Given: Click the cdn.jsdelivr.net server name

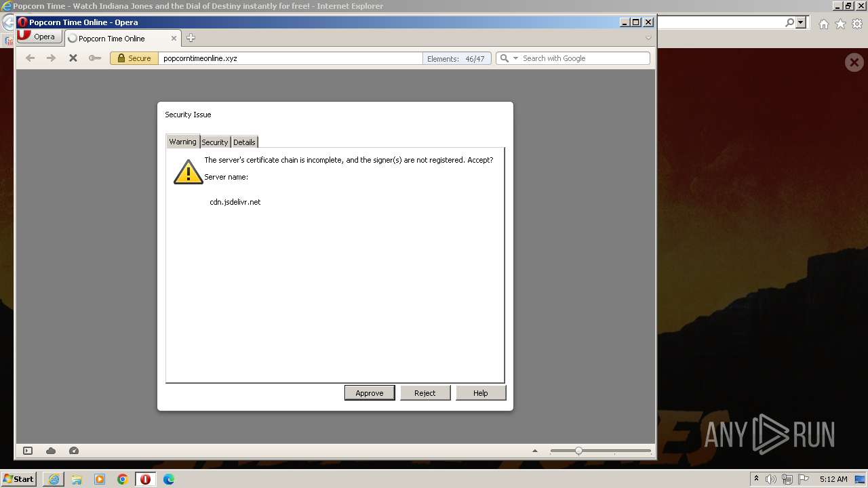Looking at the screenshot, I should [x=235, y=202].
